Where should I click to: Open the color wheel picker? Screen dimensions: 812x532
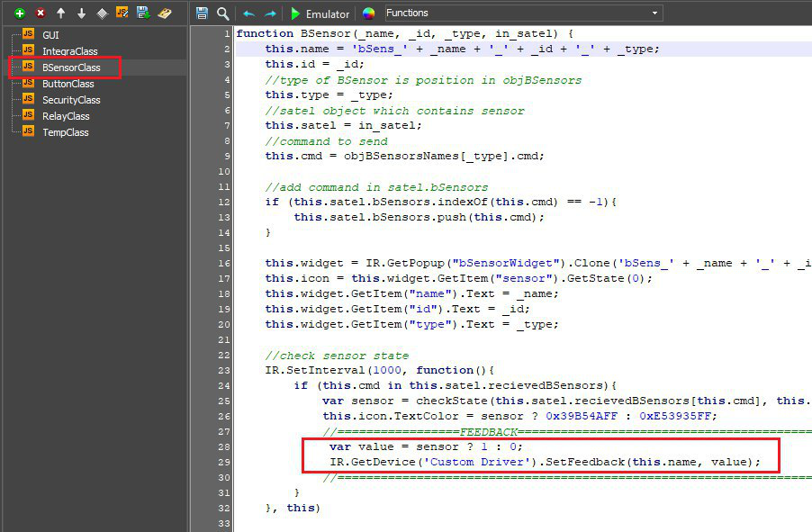click(368, 14)
